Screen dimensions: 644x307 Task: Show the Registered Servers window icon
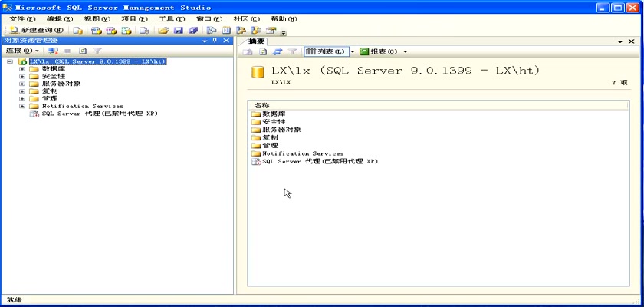tap(212, 31)
